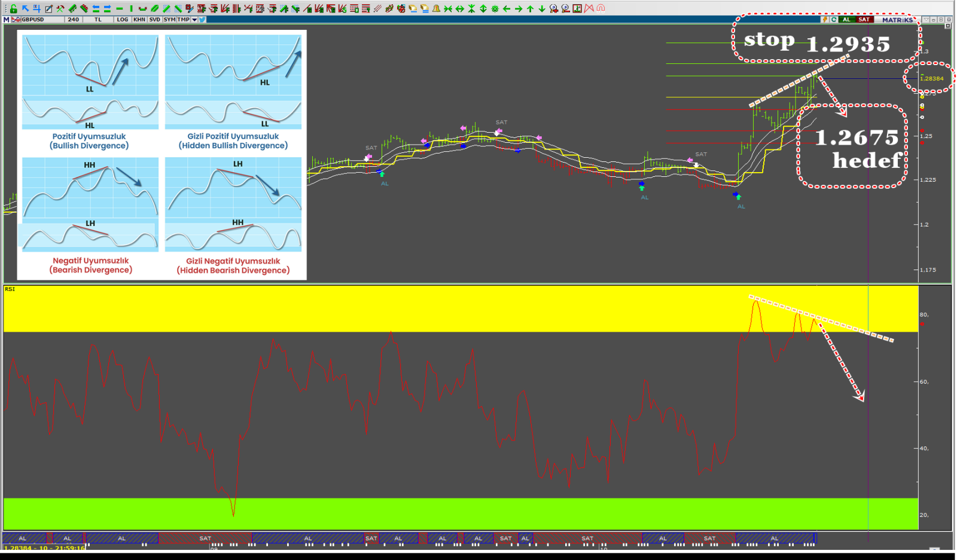Click the green left arrow scroll icon
The width and height of the screenshot is (957, 560).
(507, 8)
